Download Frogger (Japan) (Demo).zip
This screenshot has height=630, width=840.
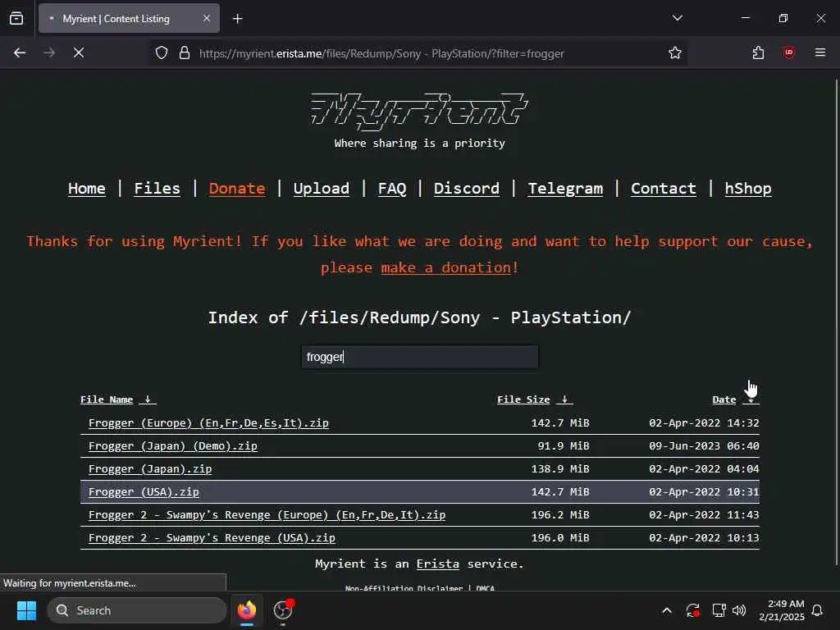[172, 445]
